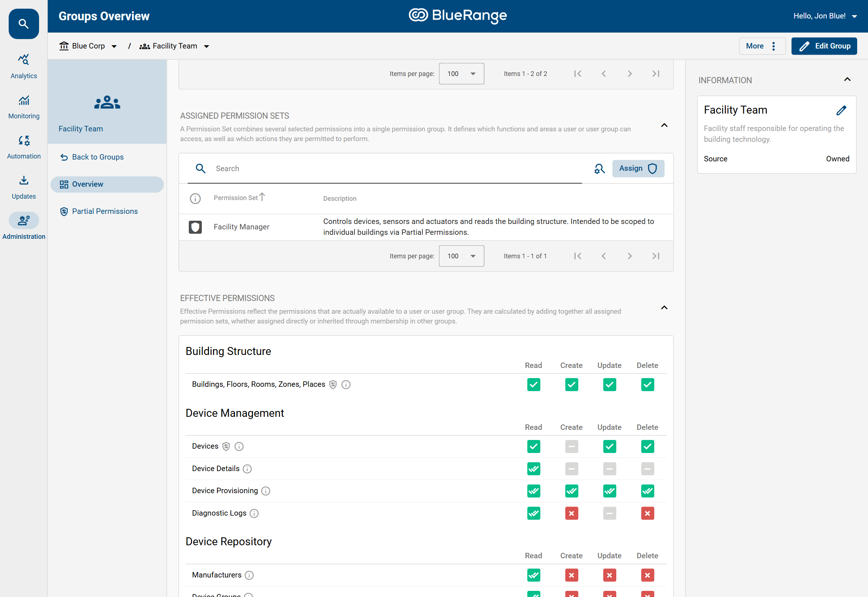Open the Hello, Jon Blue user menu
The height and width of the screenshot is (597, 868).
coord(825,16)
